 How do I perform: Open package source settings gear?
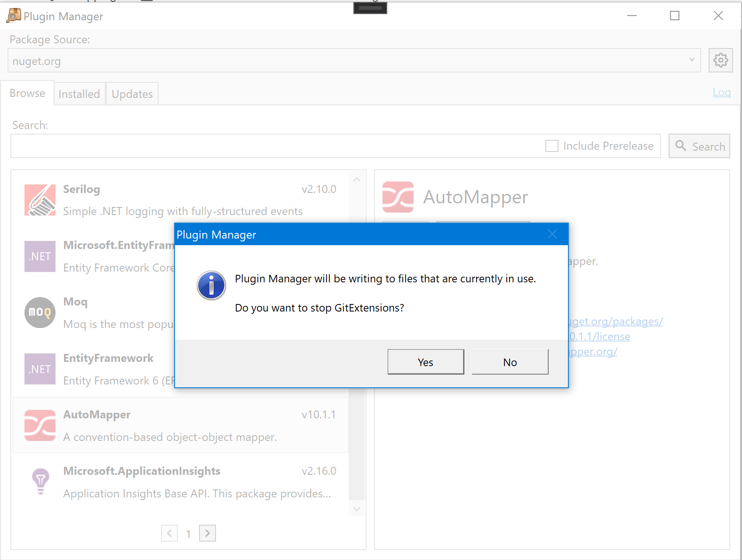[x=721, y=60]
